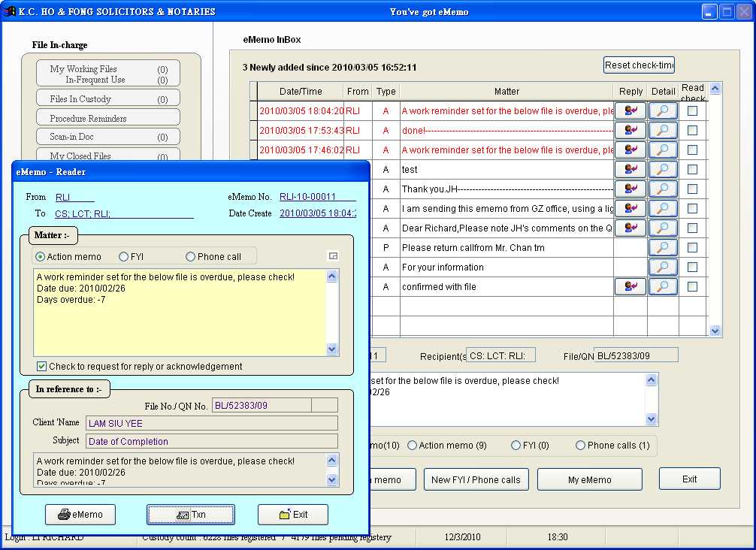
Task: Select Phone calls (1) filter radio button
Action: pyautogui.click(x=580, y=446)
